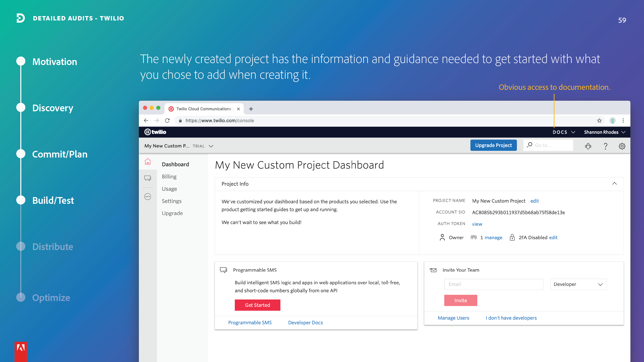Close the Twilio Cloud Communications tab
The height and width of the screenshot is (362, 644).
tap(238, 109)
